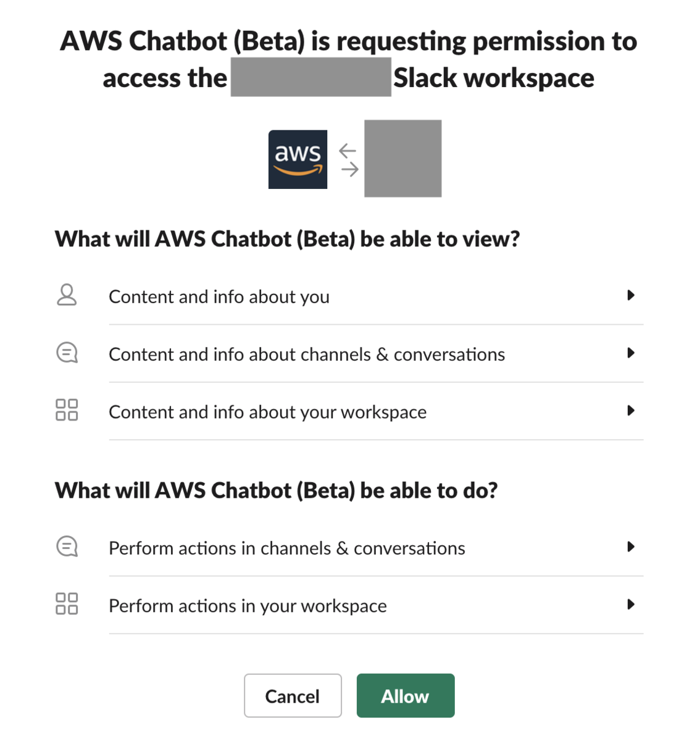The image size is (700, 741).
Task: Click the text 'Perform actions in your workspace'
Action: click(x=247, y=605)
